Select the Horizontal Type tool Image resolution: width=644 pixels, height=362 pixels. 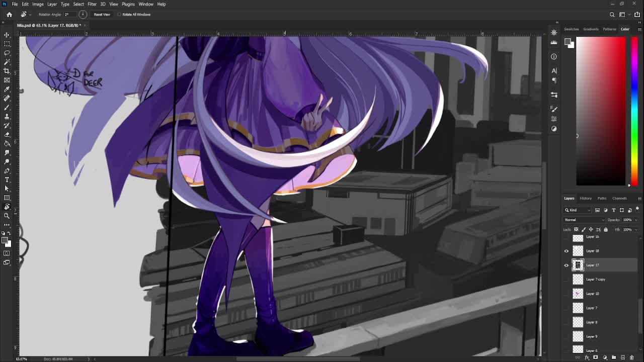pyautogui.click(x=7, y=179)
